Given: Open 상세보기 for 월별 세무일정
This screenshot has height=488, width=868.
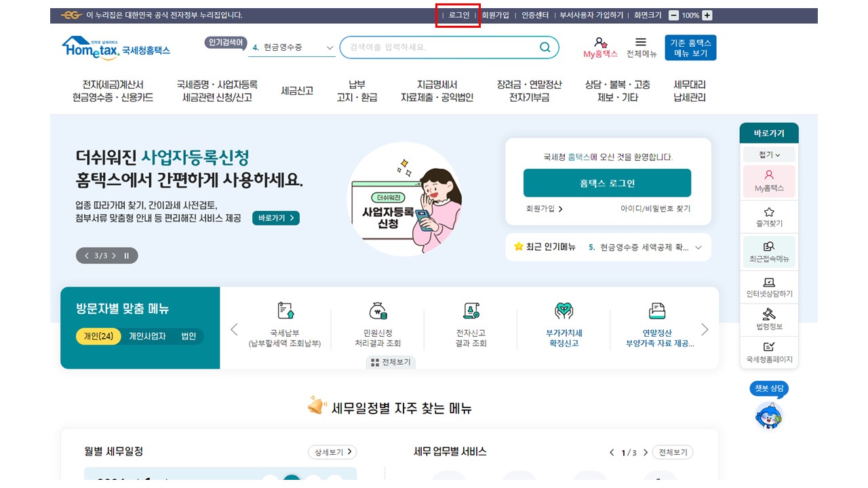Looking at the screenshot, I should click(332, 452).
